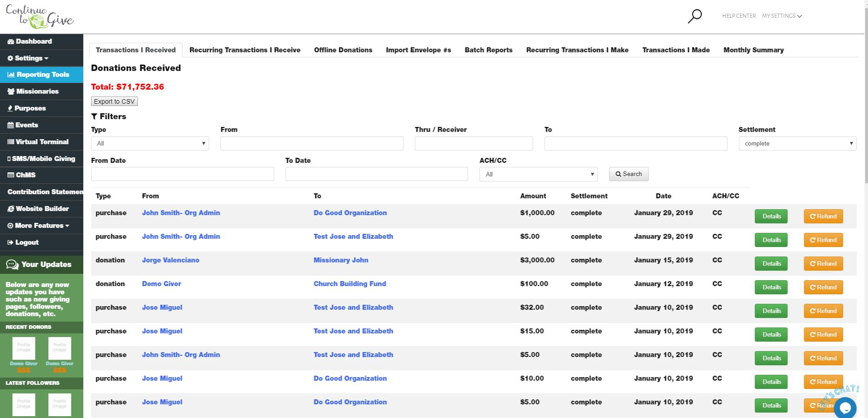Refund the $100.00 Church Building Fund donation
The width and height of the screenshot is (868, 418).
(823, 287)
